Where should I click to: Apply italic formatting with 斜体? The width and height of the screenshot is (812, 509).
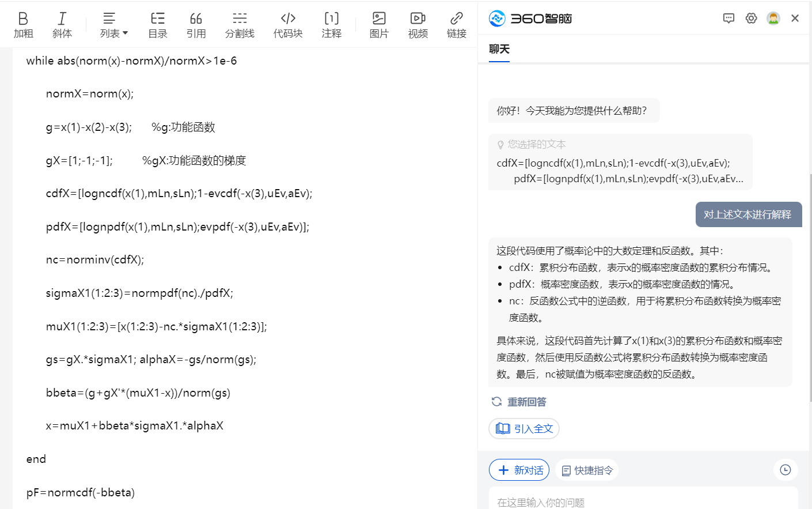pos(62,24)
